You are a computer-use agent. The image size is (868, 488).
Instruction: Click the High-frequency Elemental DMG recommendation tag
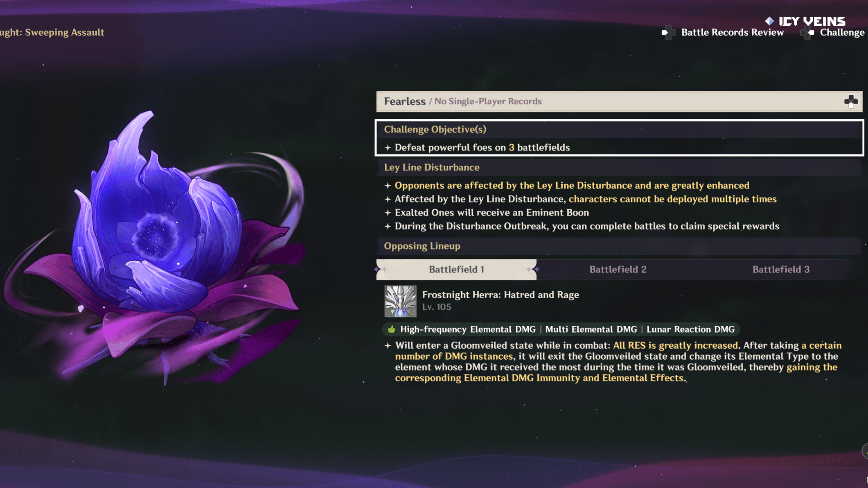point(467,329)
